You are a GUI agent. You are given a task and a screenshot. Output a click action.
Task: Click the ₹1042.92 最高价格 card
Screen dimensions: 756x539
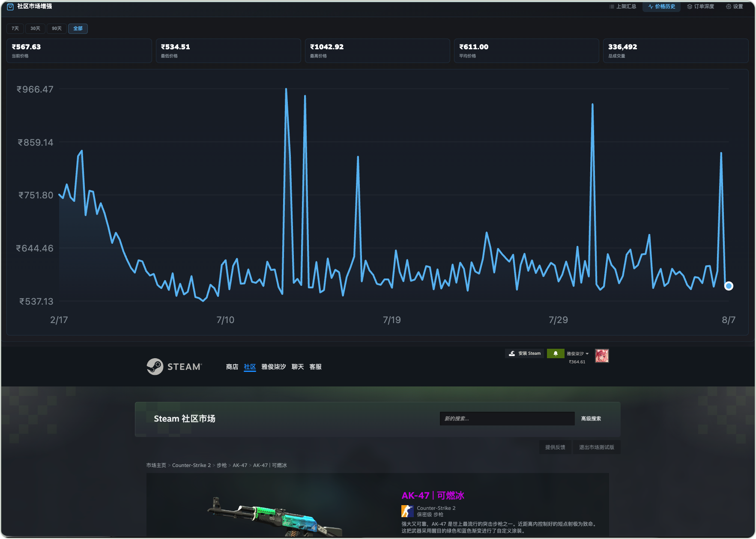pos(377,51)
